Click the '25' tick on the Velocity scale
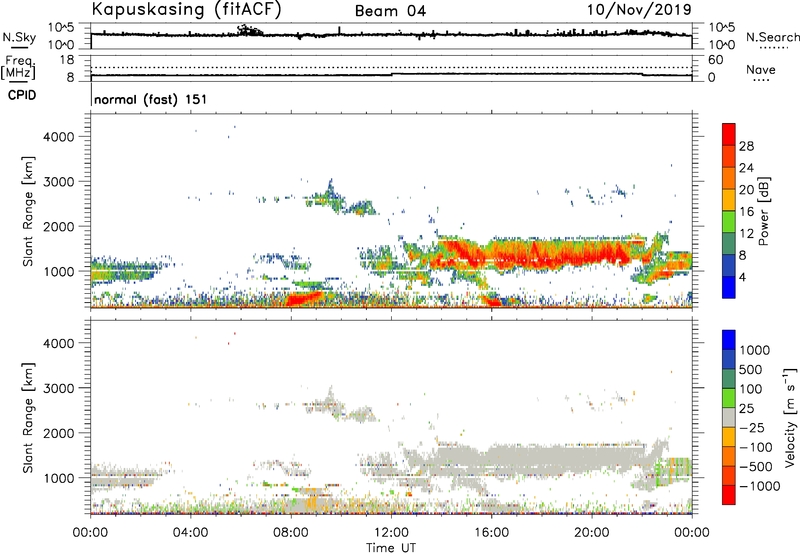 pos(746,409)
